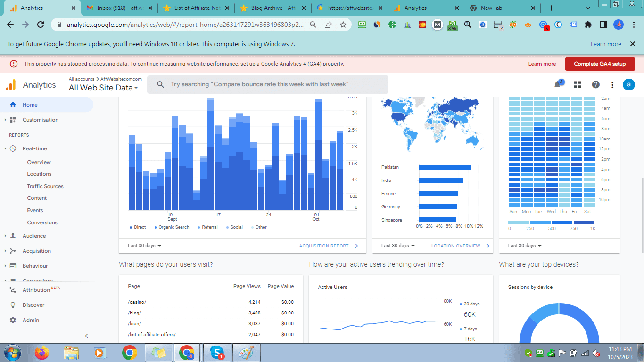Screen dimensions: 644x362
Task: Collapse the sidebar using the bottom chevron
Action: click(86, 336)
